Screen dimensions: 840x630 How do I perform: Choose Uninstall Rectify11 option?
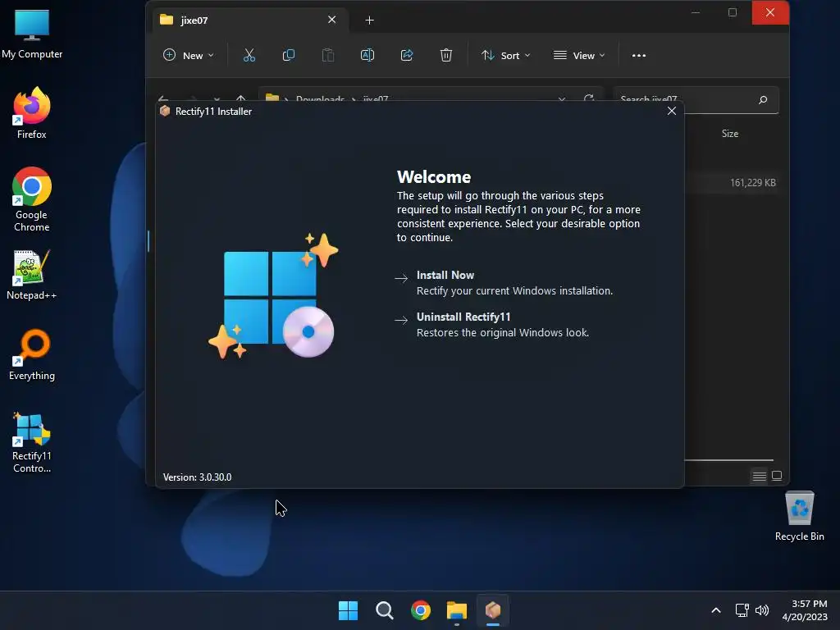coord(492,325)
